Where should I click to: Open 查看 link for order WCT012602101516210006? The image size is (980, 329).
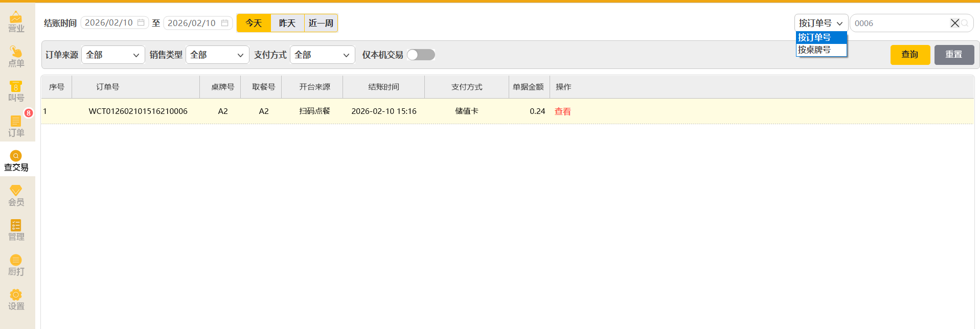click(562, 111)
